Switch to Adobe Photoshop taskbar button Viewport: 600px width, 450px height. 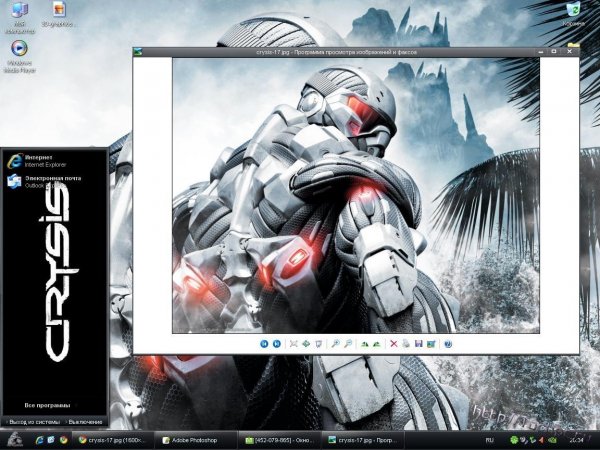click(x=195, y=440)
